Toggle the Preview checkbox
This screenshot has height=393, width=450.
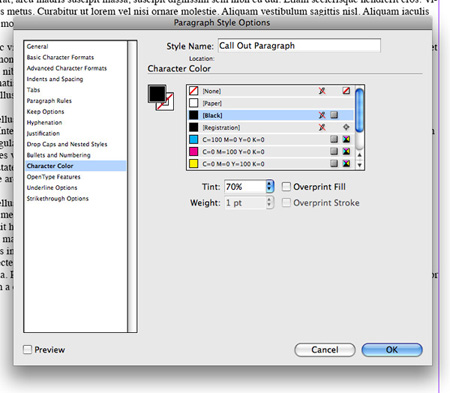(x=27, y=350)
